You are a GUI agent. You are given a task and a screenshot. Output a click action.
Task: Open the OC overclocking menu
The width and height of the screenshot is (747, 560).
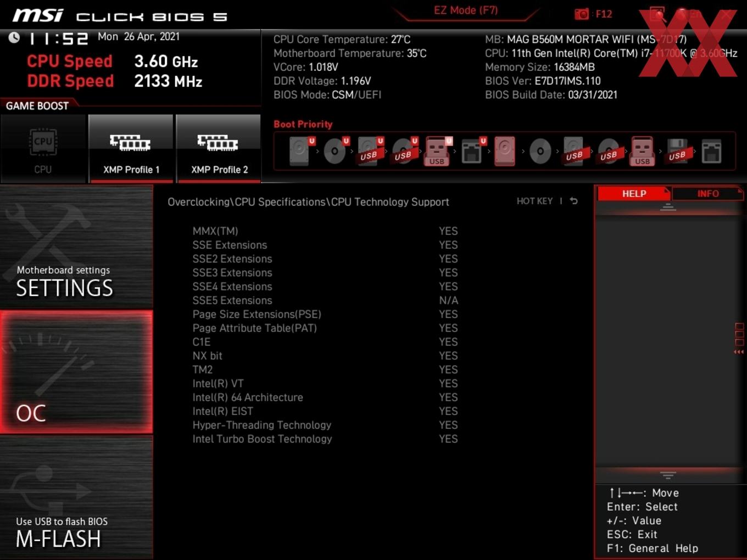click(76, 372)
